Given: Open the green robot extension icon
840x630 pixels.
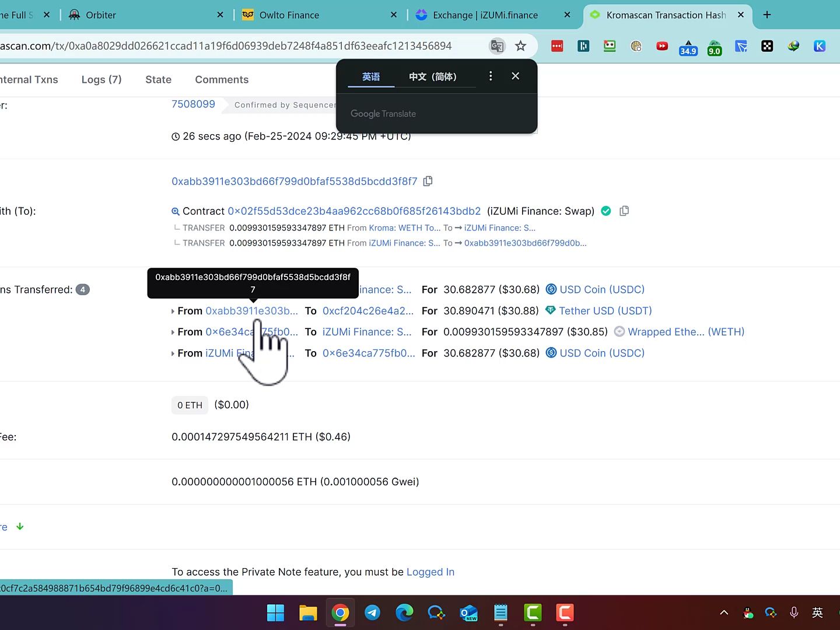Looking at the screenshot, I should (x=610, y=46).
